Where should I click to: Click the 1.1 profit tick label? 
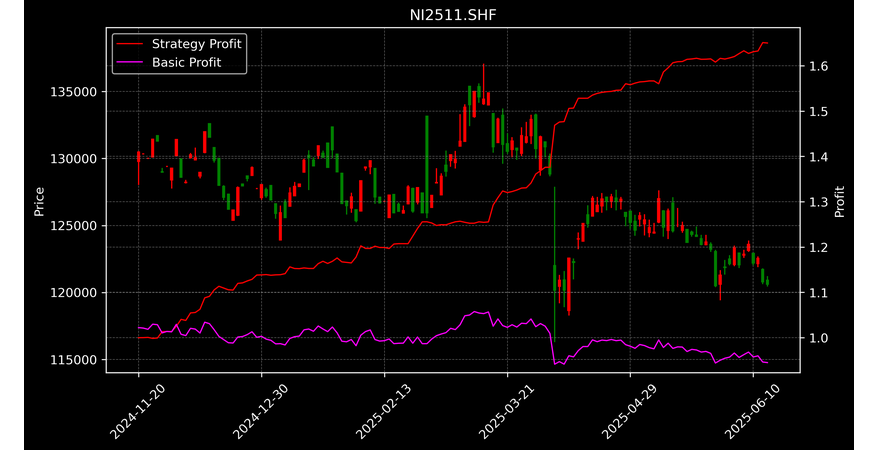click(x=818, y=293)
